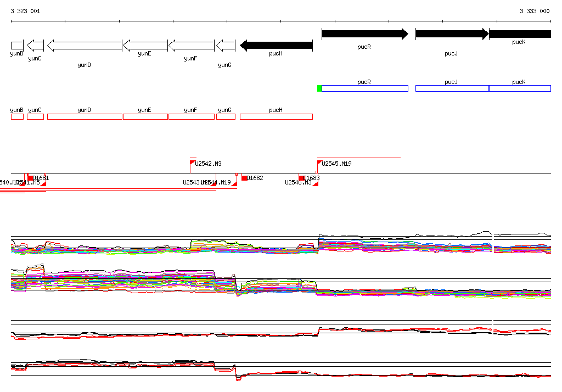The width and height of the screenshot is (562, 392).
Task: Select the black pucR gene arrow
Action: click(x=365, y=34)
